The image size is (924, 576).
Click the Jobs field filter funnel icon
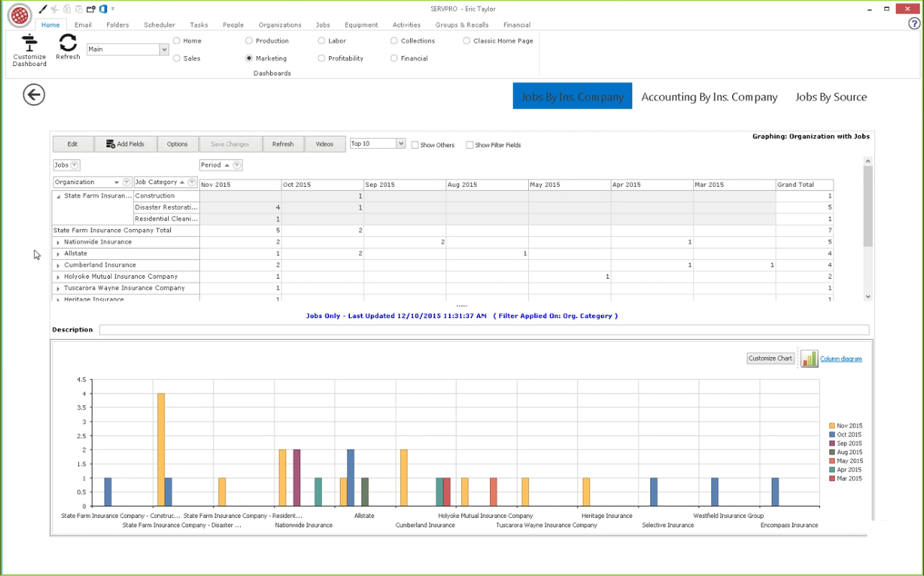click(x=75, y=165)
